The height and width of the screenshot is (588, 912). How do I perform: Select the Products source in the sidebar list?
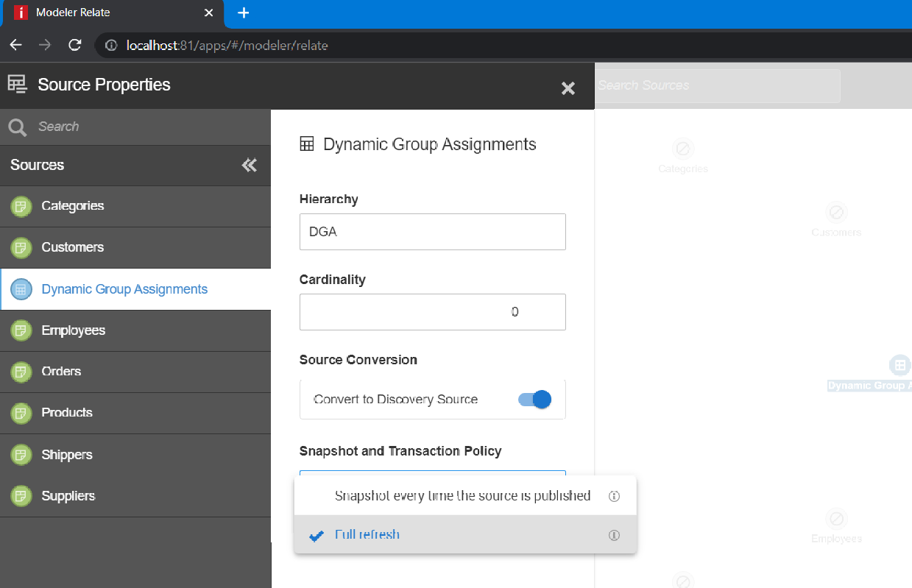tap(135, 413)
